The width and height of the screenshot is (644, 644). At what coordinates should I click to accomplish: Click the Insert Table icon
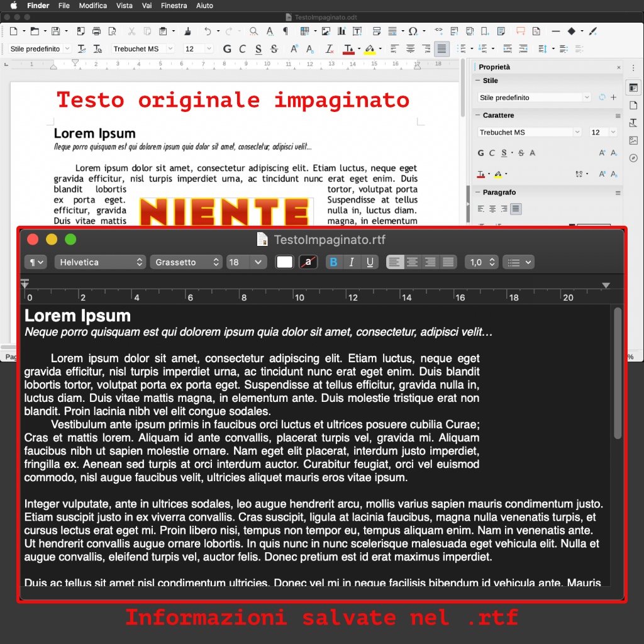[x=304, y=31]
